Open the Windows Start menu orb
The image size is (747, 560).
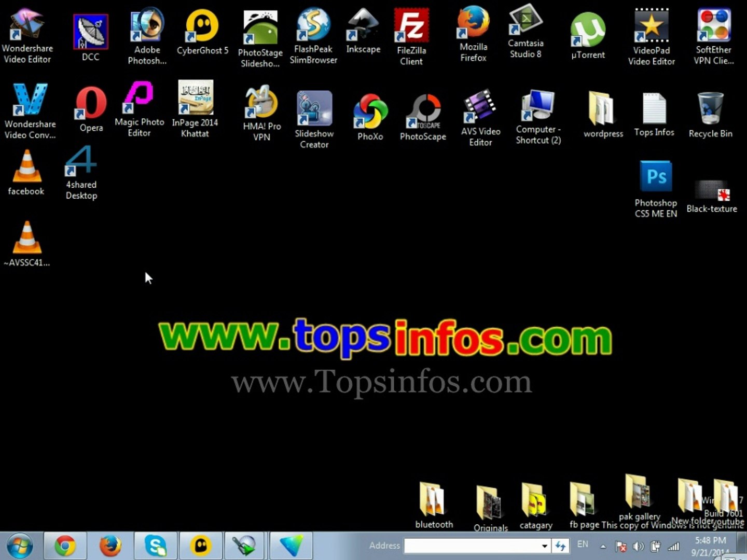20,546
